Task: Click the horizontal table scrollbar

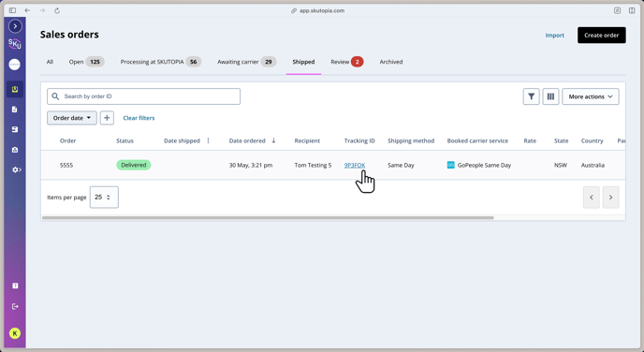Action: tap(268, 218)
